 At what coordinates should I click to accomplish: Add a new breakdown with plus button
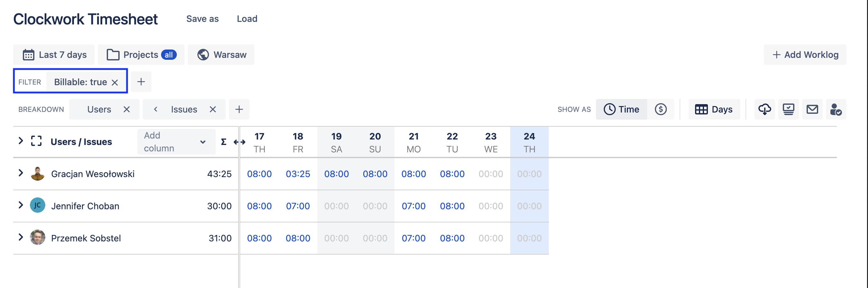click(239, 109)
